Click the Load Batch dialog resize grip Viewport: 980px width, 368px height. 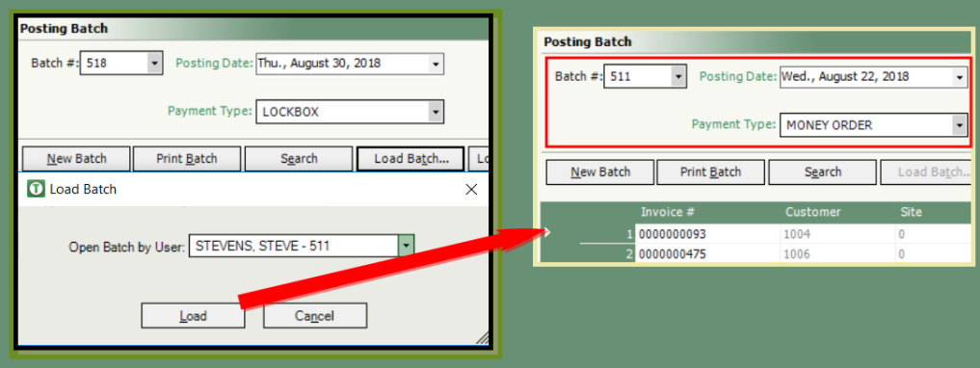(482, 338)
